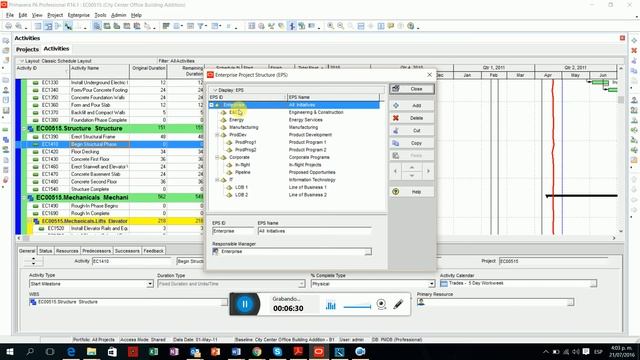The height and width of the screenshot is (360, 640).
Task: Click the EPS Name input field
Action: tap(314, 231)
